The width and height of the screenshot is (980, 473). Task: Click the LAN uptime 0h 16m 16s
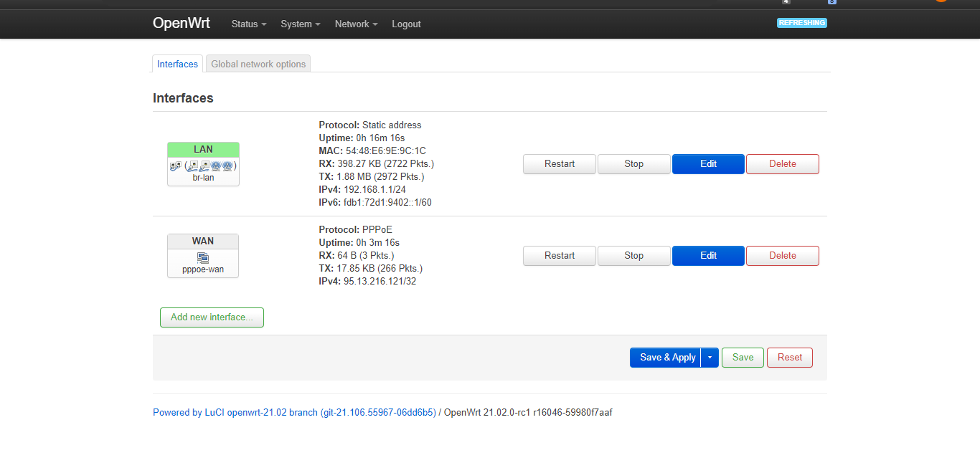[381, 138]
